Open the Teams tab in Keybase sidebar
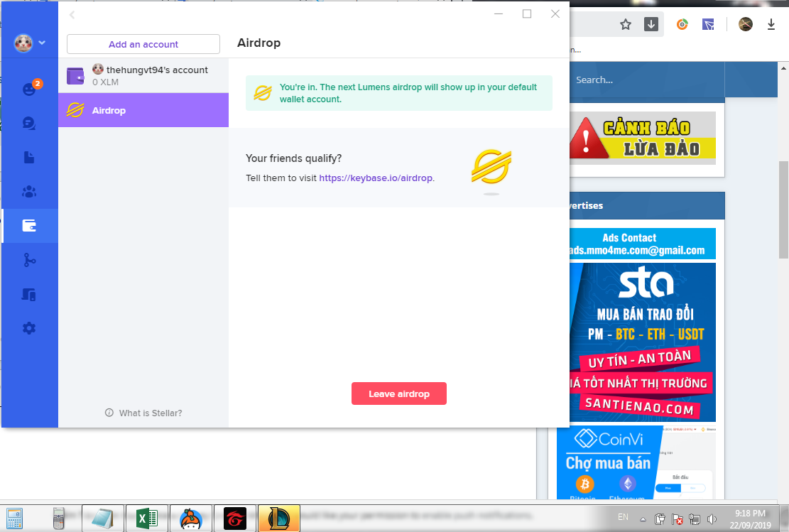 pos(29,192)
